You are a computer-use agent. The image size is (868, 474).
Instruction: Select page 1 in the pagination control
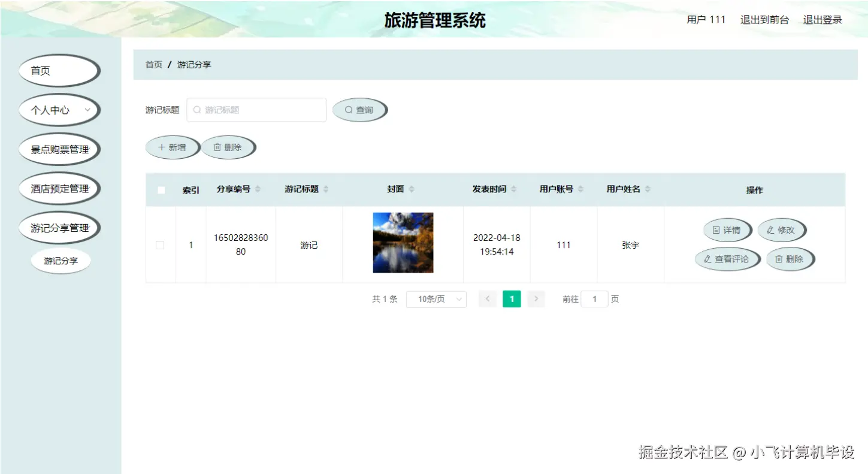pyautogui.click(x=512, y=298)
